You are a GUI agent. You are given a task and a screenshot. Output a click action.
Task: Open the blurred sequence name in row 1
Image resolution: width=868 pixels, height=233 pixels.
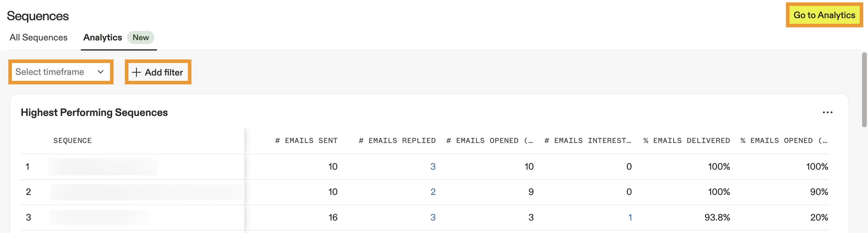(x=103, y=167)
